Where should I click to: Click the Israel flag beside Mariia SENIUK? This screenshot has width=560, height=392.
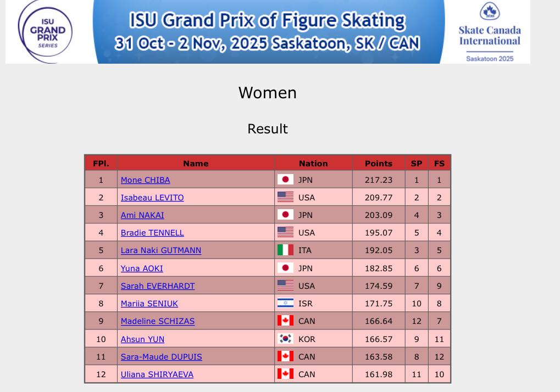[285, 303]
